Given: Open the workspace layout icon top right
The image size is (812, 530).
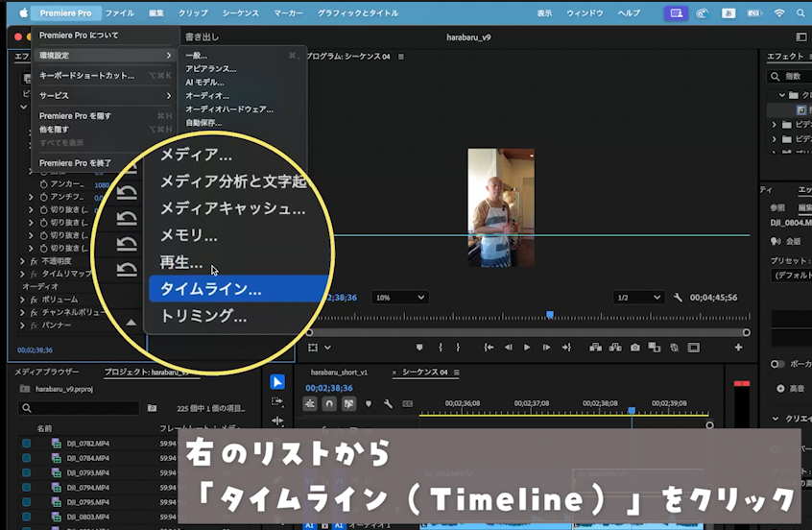Looking at the screenshot, I should 801,36.
